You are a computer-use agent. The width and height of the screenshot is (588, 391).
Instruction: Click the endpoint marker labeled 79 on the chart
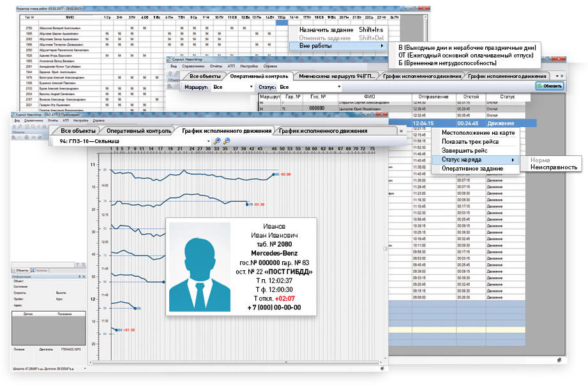click(x=246, y=204)
